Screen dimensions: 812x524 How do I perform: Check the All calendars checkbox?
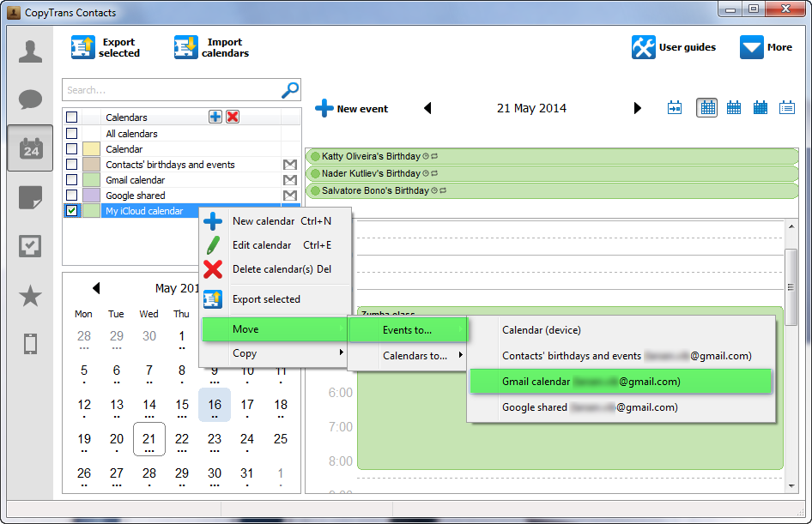tap(71, 133)
